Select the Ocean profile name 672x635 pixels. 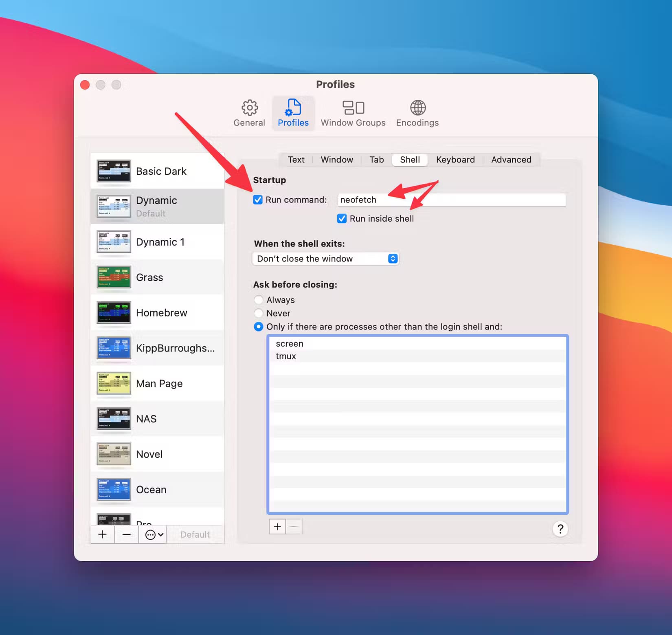[151, 490]
